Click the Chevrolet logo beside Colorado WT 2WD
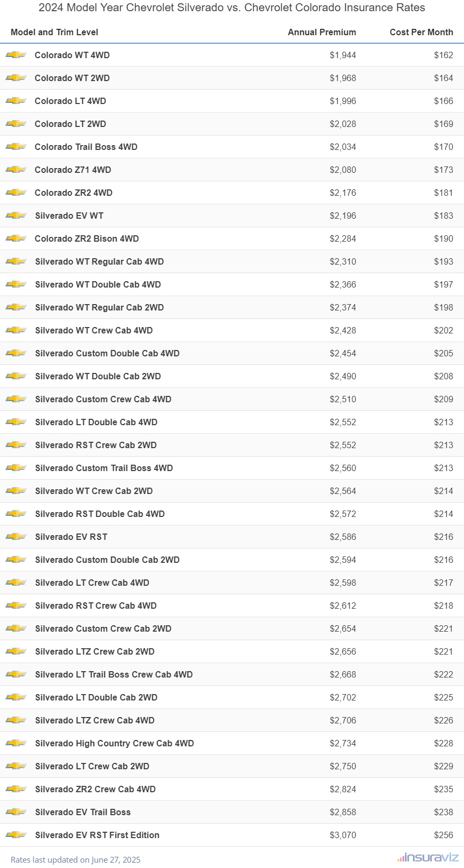Image resolution: width=464 pixels, height=868 pixels. click(16, 78)
